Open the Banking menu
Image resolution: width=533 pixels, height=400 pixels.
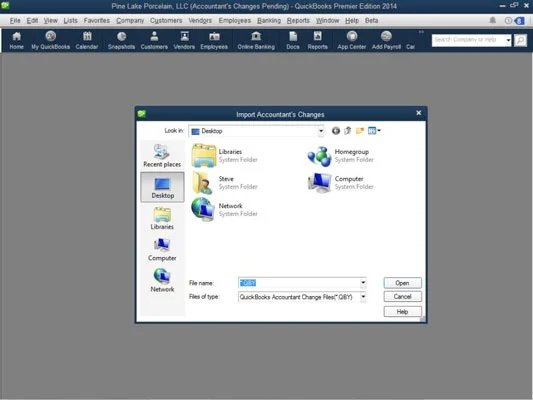click(x=269, y=21)
